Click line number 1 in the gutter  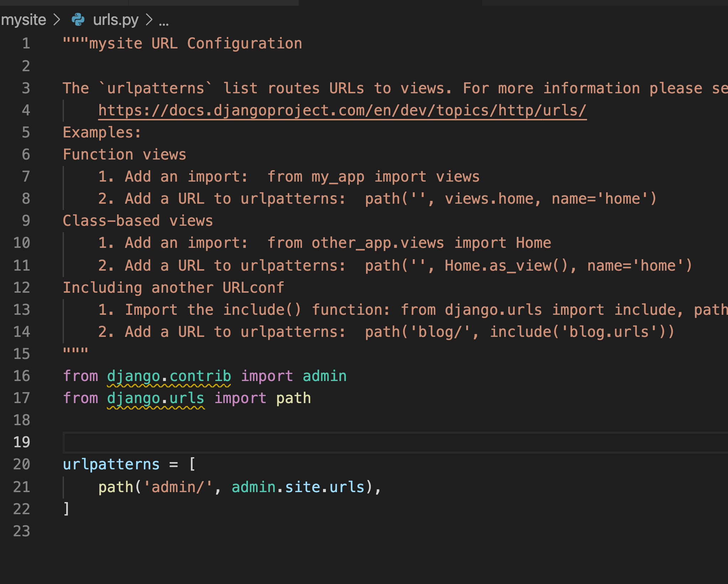(26, 43)
